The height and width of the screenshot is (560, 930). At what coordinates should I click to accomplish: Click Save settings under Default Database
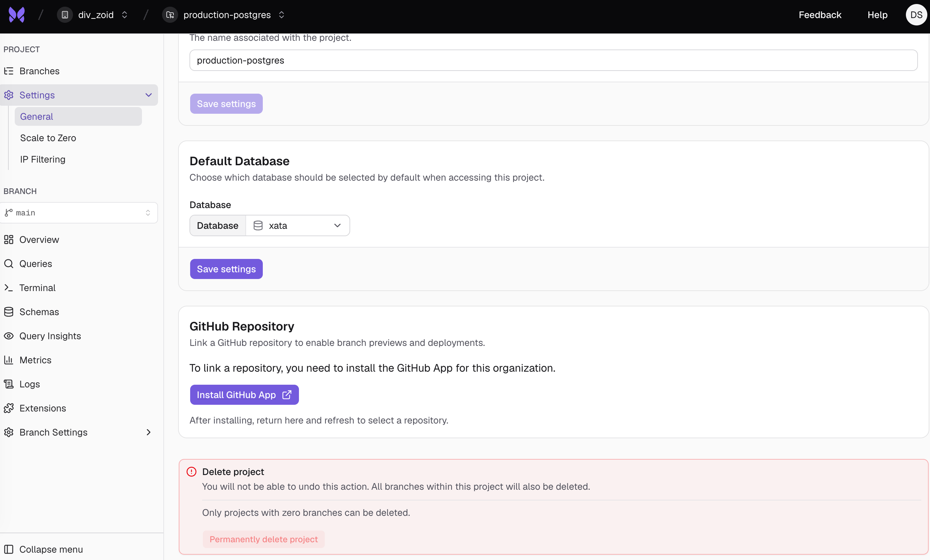tap(226, 269)
